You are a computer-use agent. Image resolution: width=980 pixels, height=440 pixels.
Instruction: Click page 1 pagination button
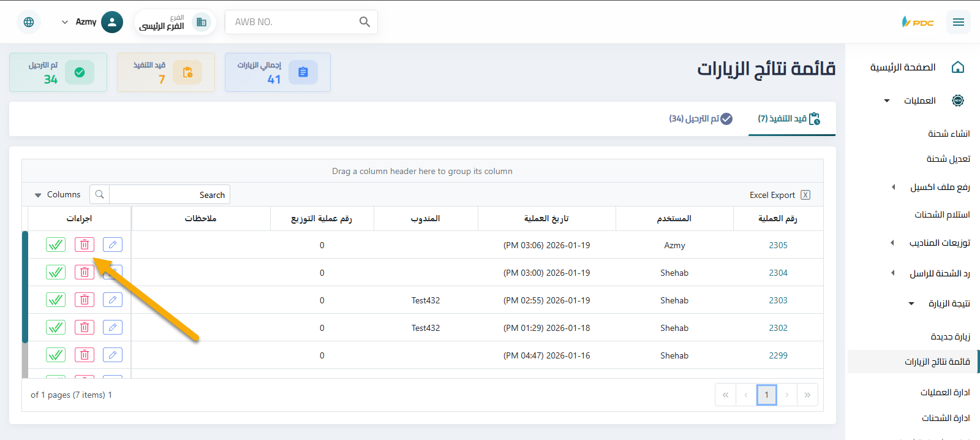766,395
